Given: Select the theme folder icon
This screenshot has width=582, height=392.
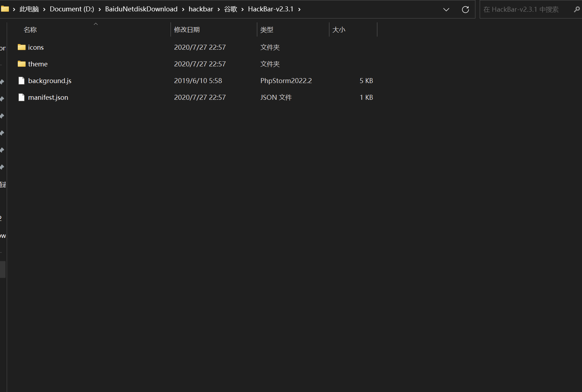Looking at the screenshot, I should [22, 64].
